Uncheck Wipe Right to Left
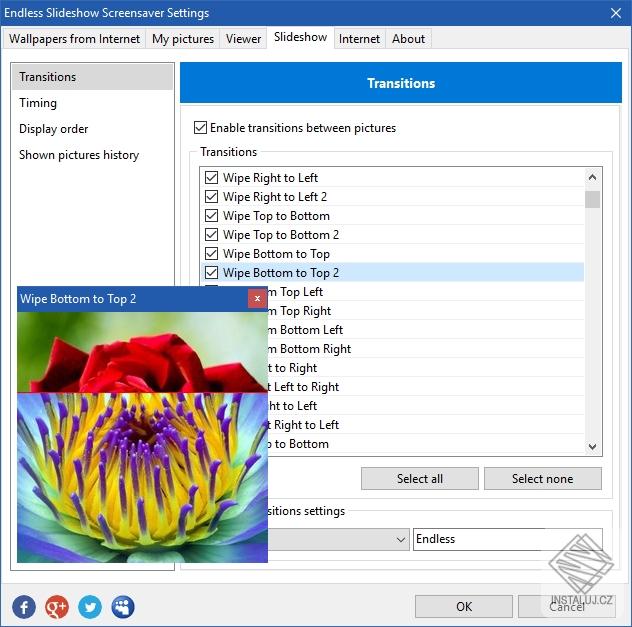Screen dimensions: 632x627 pos(211,177)
